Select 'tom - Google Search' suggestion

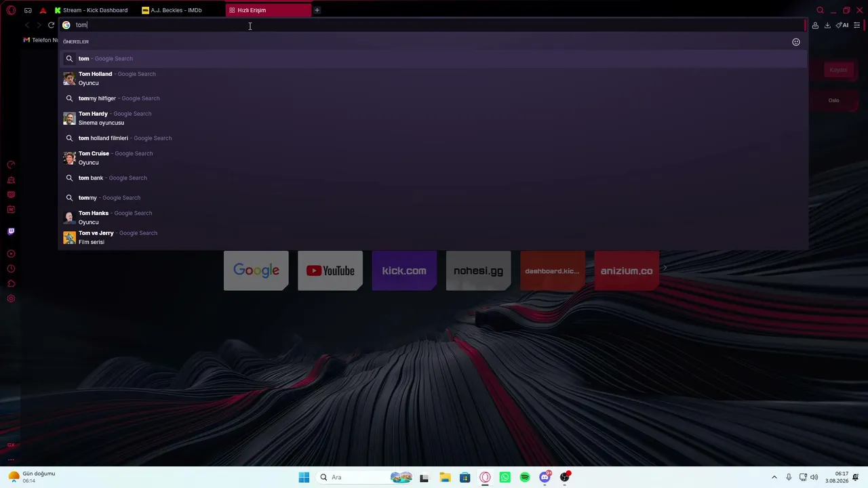(x=433, y=58)
